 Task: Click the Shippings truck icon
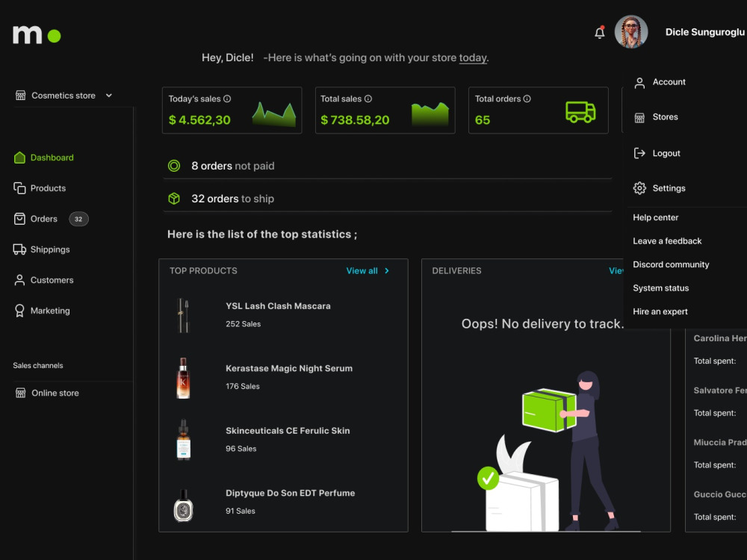coord(19,249)
